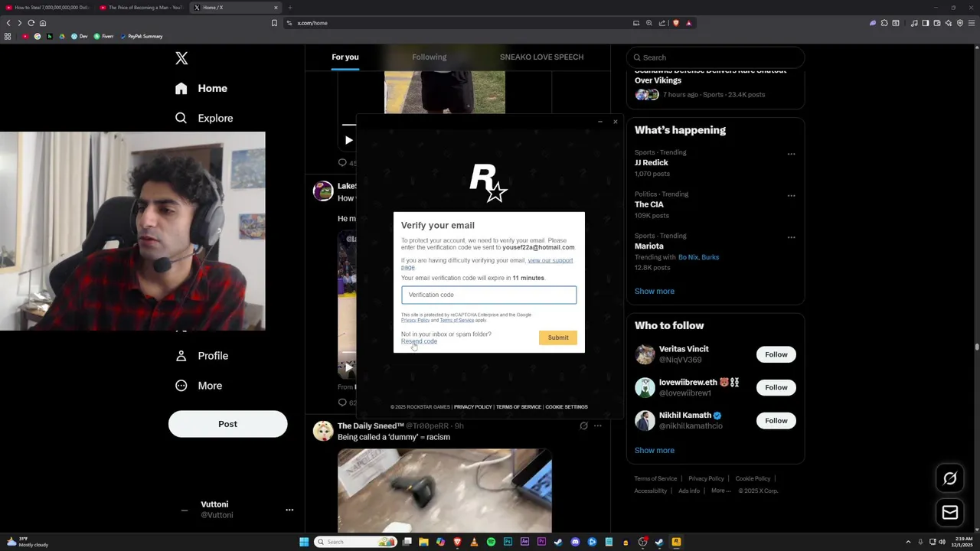Reload the page
980x551 pixels.
pos(31,23)
